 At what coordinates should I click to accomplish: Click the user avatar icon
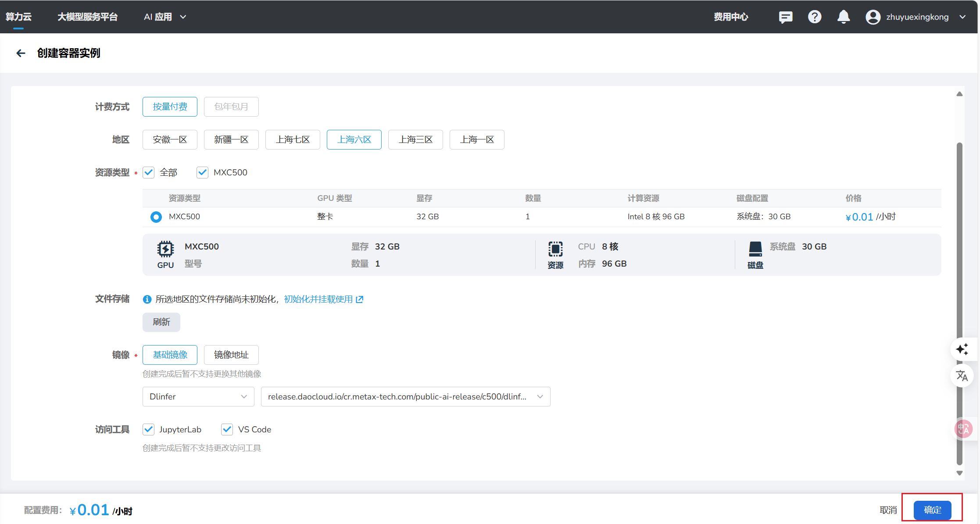(x=873, y=17)
